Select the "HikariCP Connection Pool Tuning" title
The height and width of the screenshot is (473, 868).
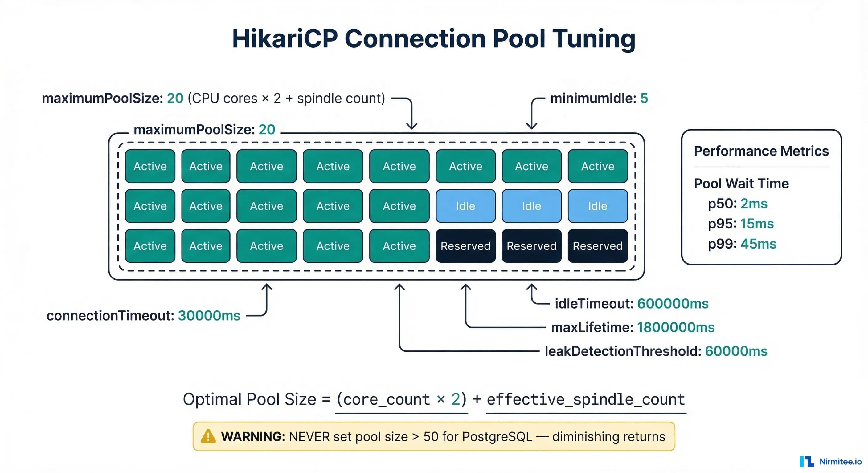click(434, 39)
